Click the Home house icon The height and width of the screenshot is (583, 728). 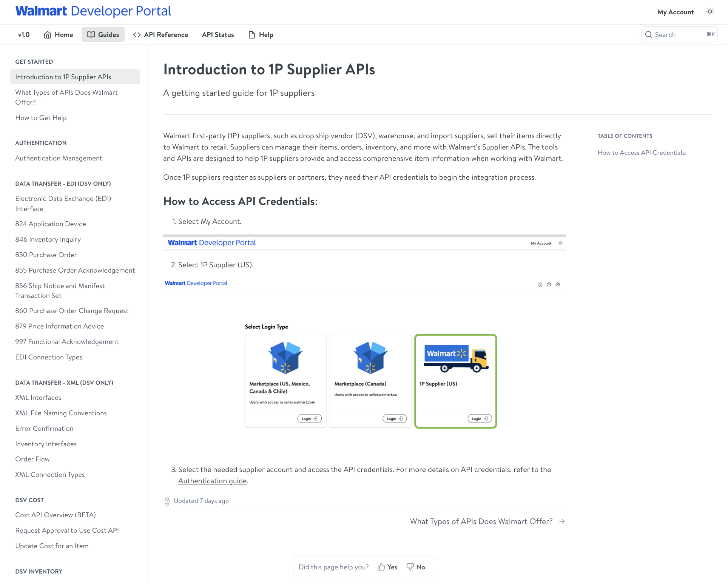[48, 35]
